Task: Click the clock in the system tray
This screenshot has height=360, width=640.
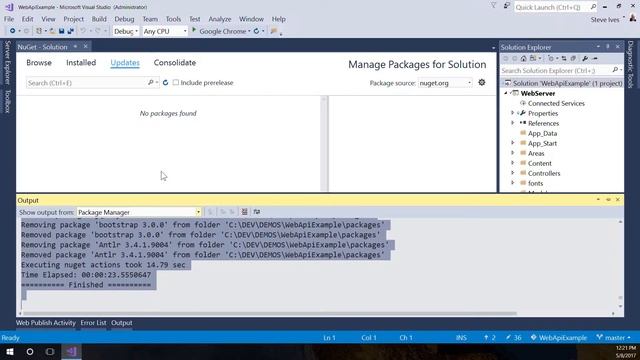Action: tap(625, 352)
